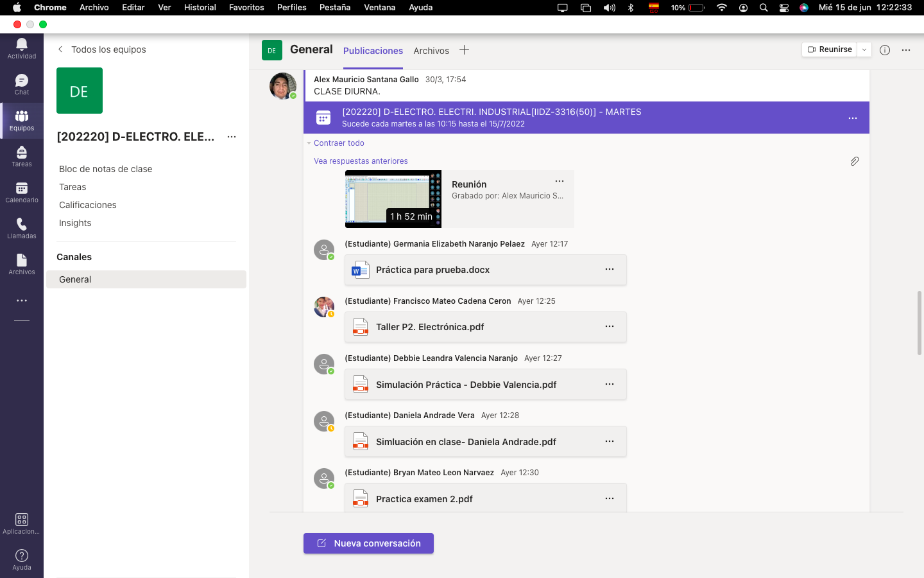Click Vea respuestas anteriores link

(361, 161)
